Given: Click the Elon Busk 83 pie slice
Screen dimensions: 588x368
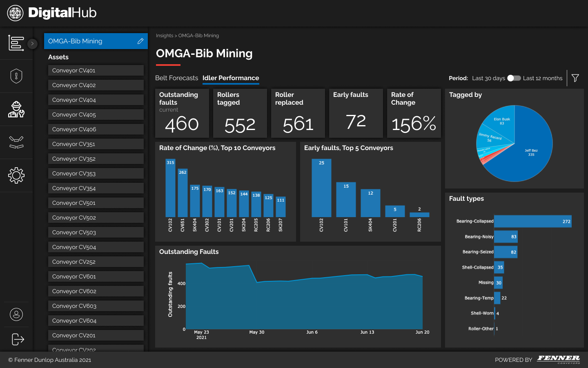Looking at the screenshot, I should pos(502,121).
